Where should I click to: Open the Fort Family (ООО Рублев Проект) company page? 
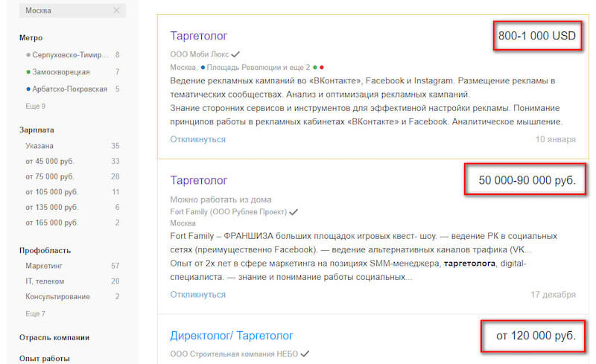228,211
